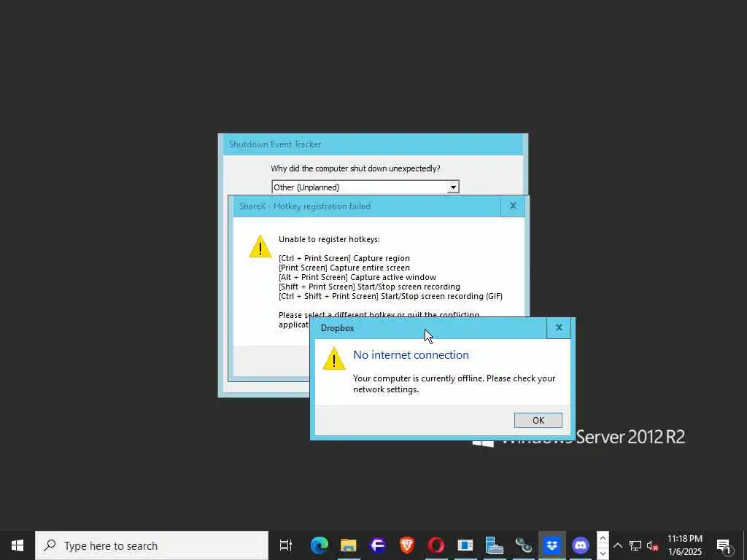Click the warning icon in Dropbox dialog
This screenshot has width=747, height=560.
(x=334, y=359)
